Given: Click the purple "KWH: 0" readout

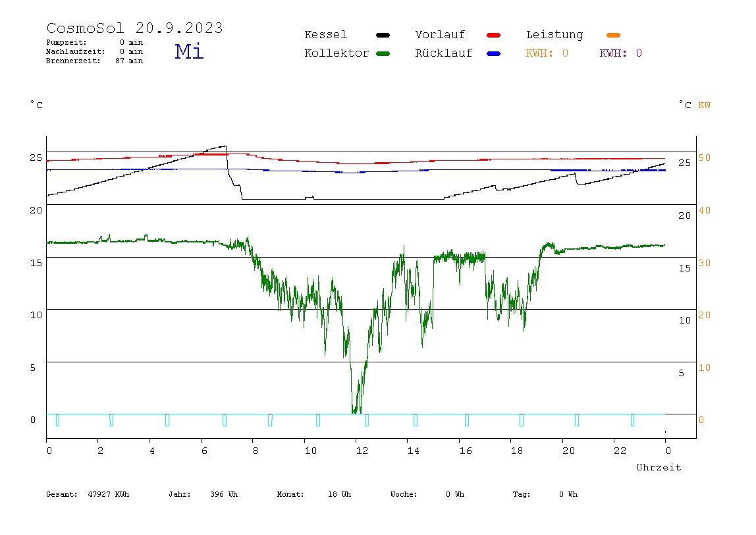Looking at the screenshot, I should click(621, 53).
